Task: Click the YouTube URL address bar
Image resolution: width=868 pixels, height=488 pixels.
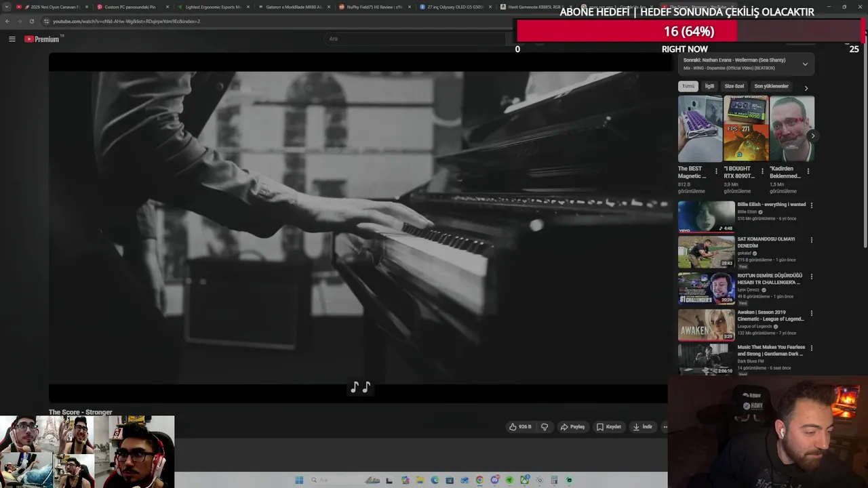Action: coord(271,21)
